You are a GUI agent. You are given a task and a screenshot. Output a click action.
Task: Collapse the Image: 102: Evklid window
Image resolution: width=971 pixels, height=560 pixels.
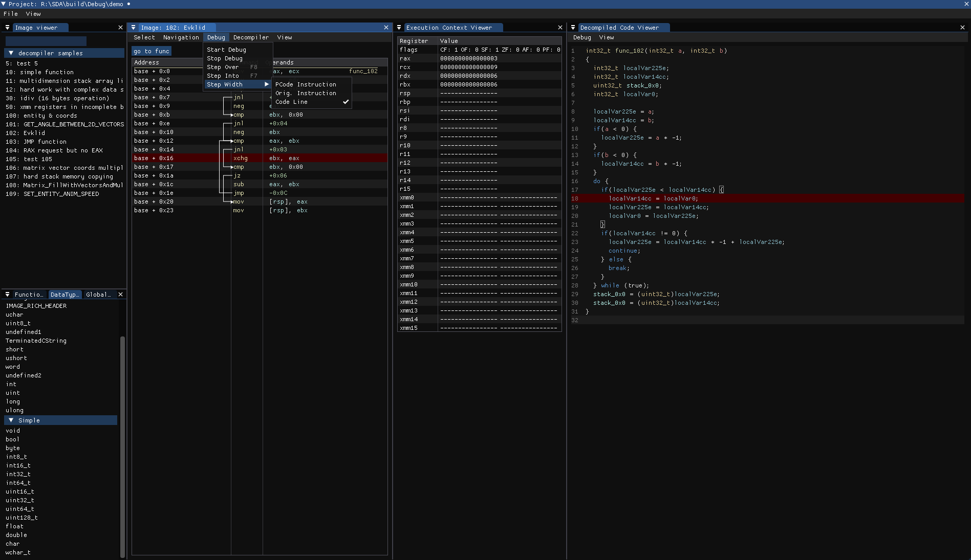[x=134, y=28]
